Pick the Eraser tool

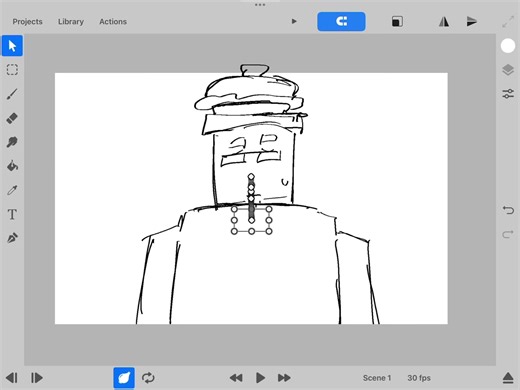[x=12, y=118]
